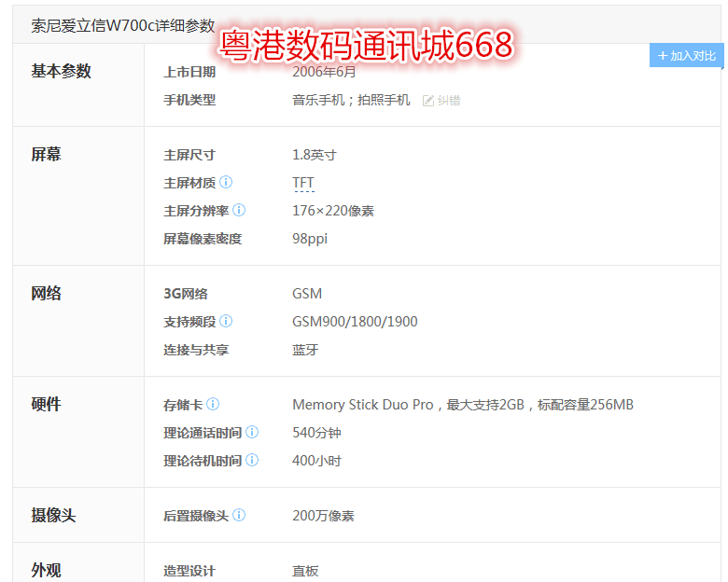Viewport: 728px width, 582px height.
Task: Click the underlined TFT value
Action: coord(303,183)
